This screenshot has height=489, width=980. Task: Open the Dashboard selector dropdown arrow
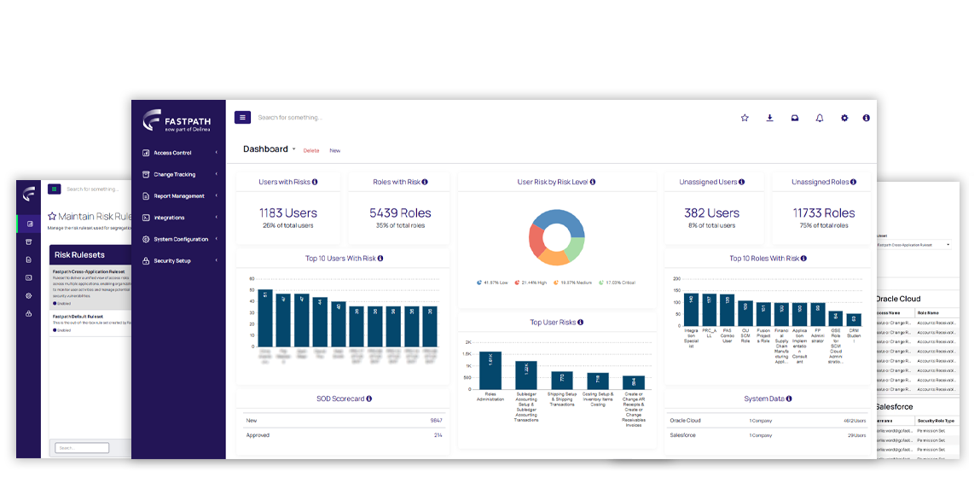pyautogui.click(x=293, y=149)
